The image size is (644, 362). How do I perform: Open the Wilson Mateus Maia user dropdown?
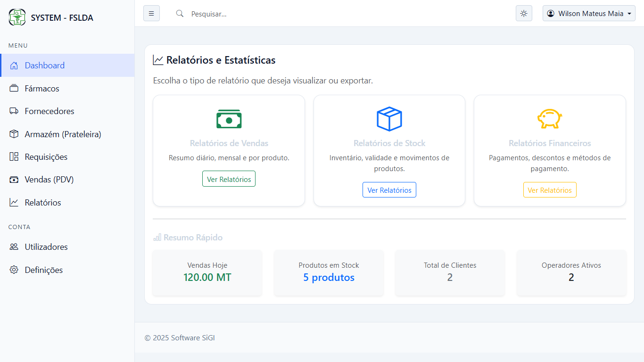pos(589,14)
